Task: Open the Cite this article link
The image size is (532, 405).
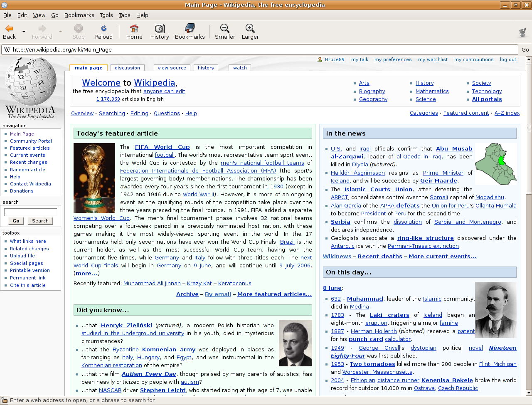Action: coord(28,285)
